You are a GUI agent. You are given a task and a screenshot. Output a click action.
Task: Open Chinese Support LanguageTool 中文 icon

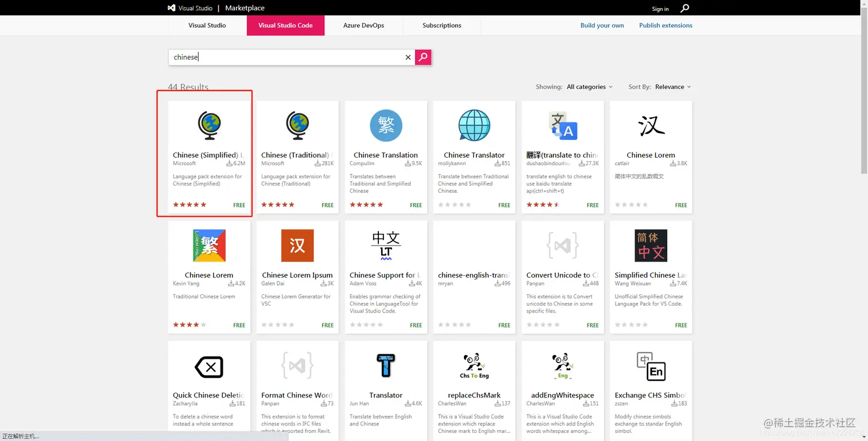point(386,245)
